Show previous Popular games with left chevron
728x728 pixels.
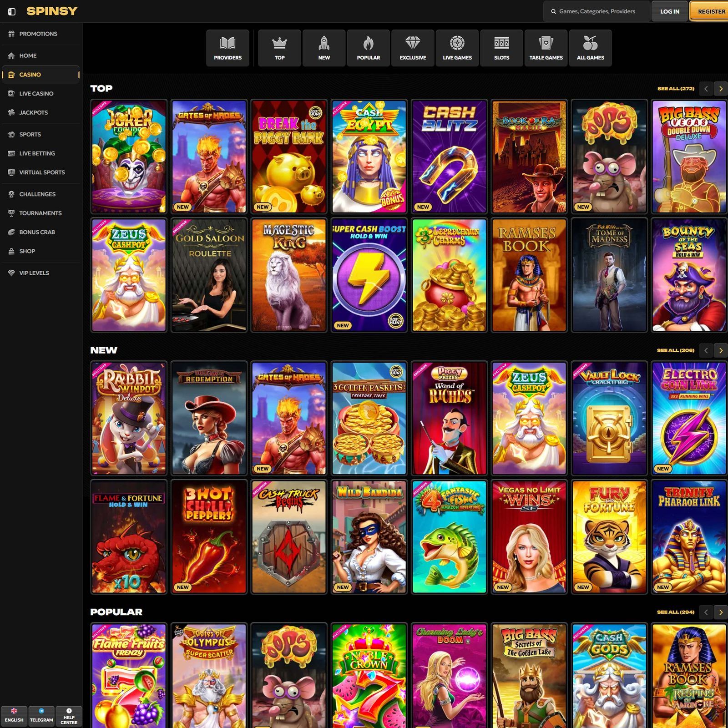706,612
